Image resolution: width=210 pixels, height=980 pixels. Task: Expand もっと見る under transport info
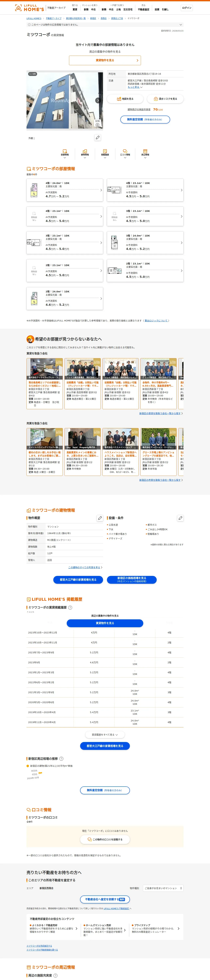(135, 87)
